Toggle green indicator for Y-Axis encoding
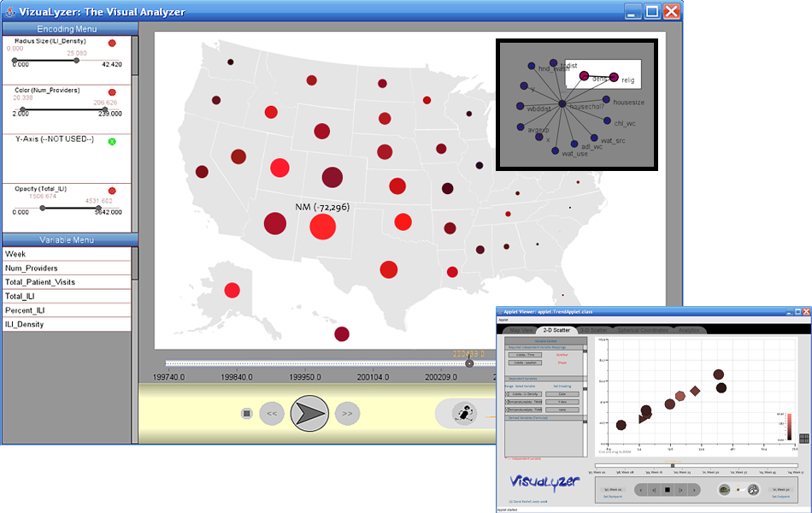Screen dimensions: 812x513 coord(112,140)
